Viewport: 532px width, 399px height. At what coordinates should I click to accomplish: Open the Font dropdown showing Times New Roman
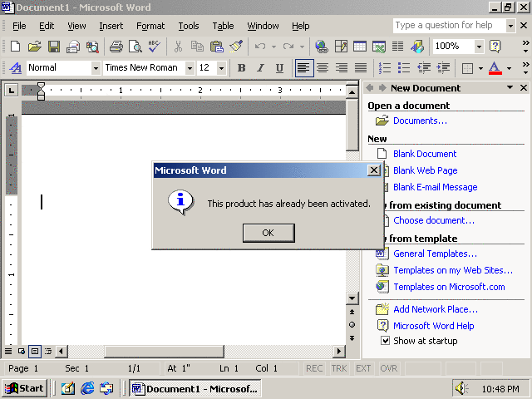pyautogui.click(x=190, y=68)
